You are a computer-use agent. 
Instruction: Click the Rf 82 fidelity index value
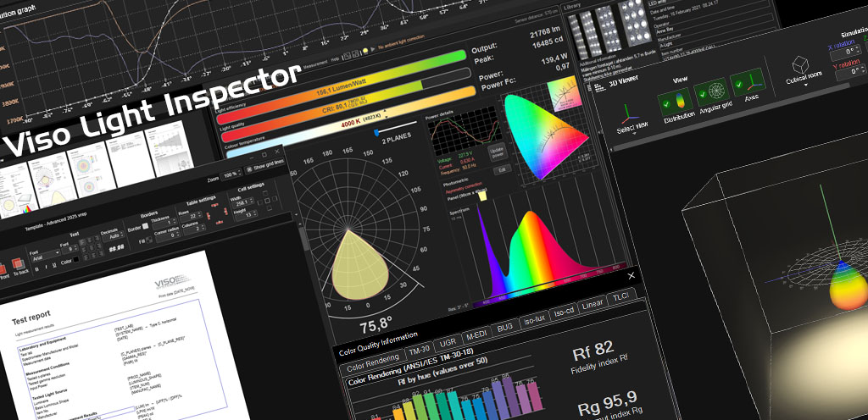(x=593, y=349)
